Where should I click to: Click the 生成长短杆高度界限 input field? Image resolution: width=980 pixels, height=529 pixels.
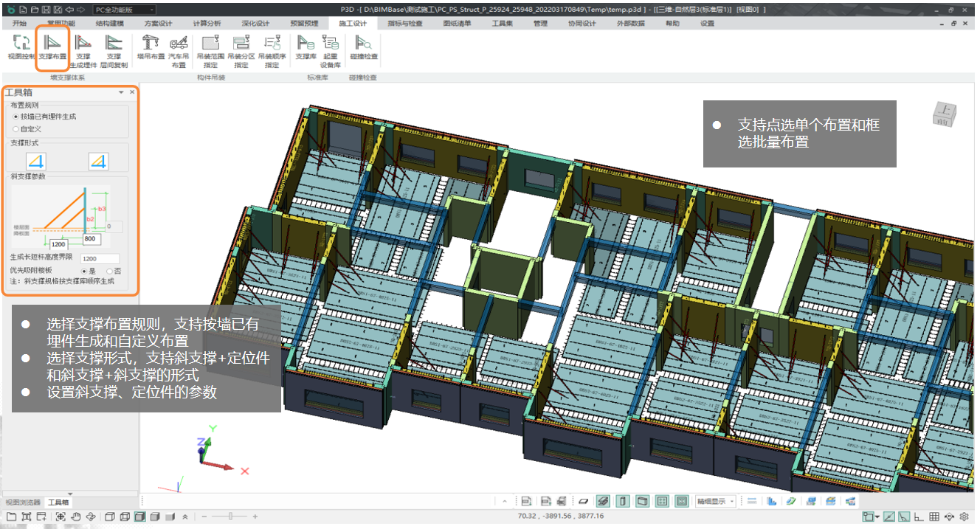click(x=100, y=259)
